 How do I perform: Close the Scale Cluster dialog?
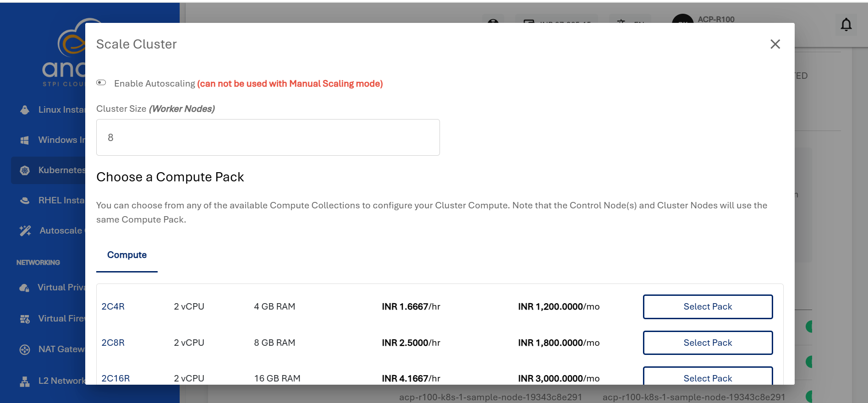pos(775,44)
